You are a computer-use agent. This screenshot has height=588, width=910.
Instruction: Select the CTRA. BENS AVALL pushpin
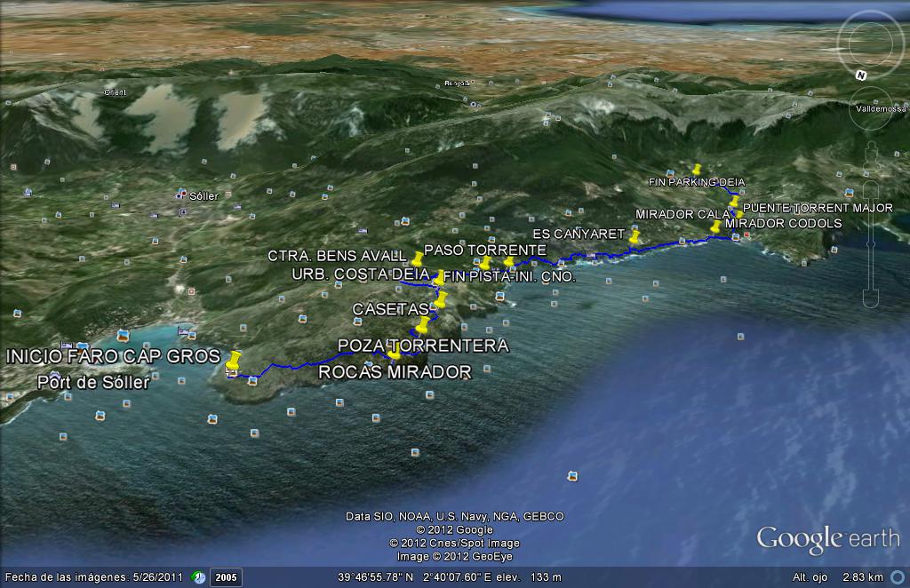(x=418, y=259)
